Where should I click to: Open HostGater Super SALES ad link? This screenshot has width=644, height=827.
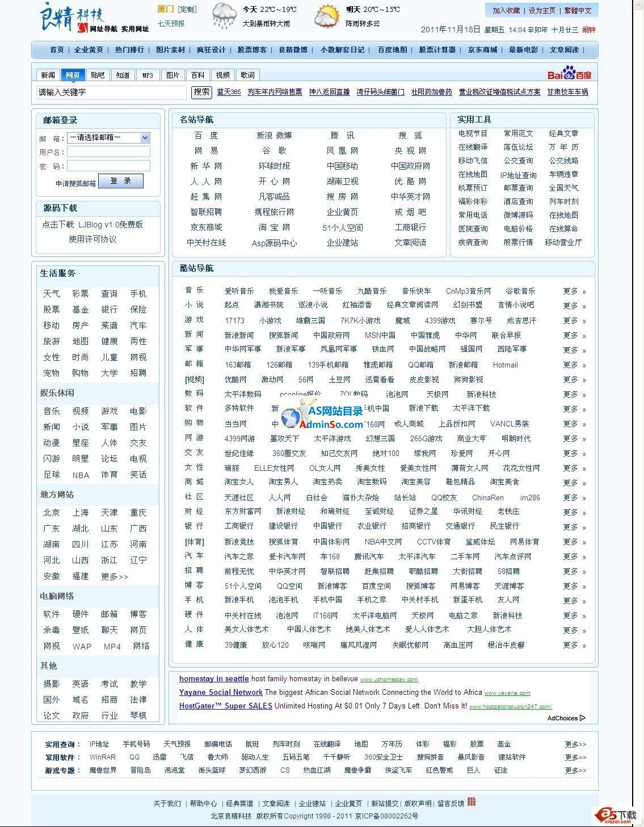226,706
